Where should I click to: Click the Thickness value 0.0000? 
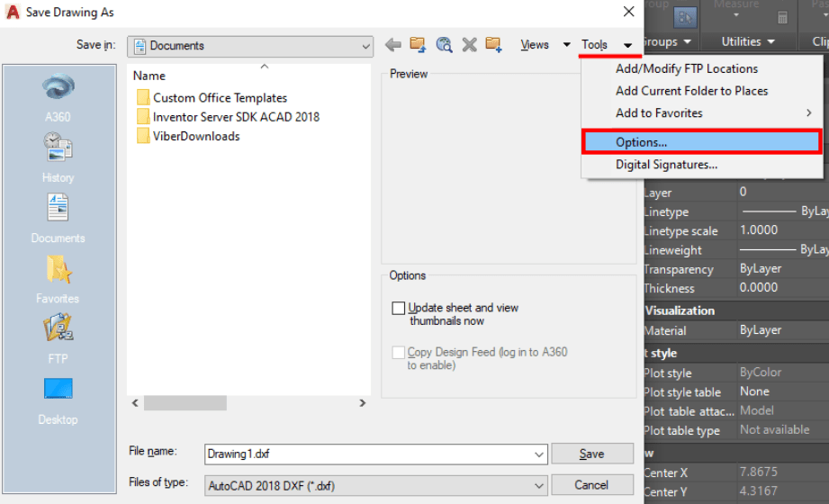[758, 288]
